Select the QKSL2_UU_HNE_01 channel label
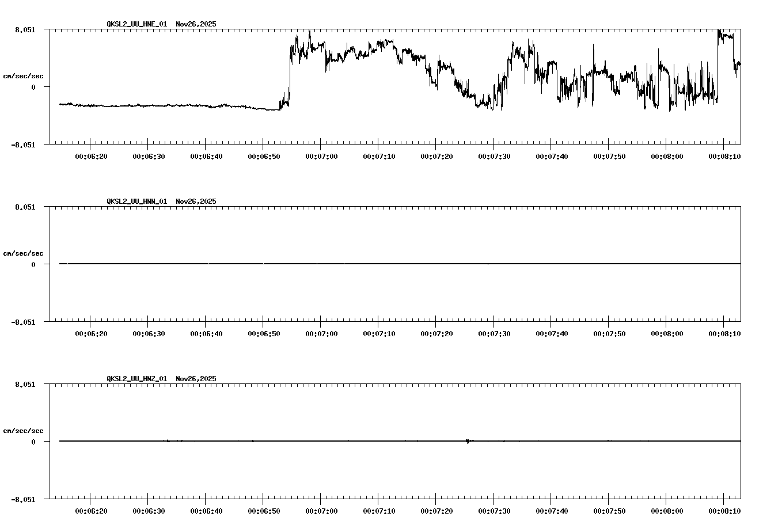This screenshot has height=532, width=782. pos(136,24)
